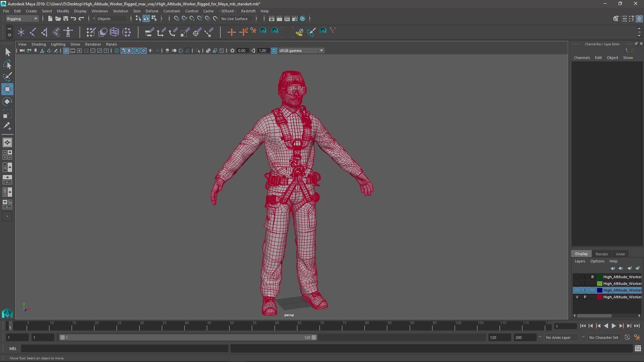Image resolution: width=644 pixels, height=362 pixels.
Task: Toggle visibility box of dark green layer
Action: click(577, 277)
